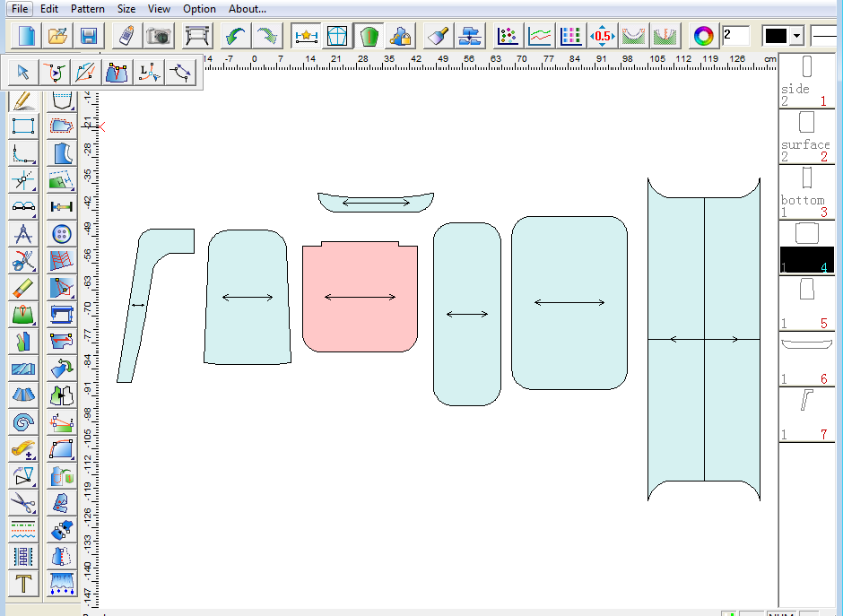The image size is (843, 616).
Task: Choose the button placement tool
Action: [x=61, y=234]
